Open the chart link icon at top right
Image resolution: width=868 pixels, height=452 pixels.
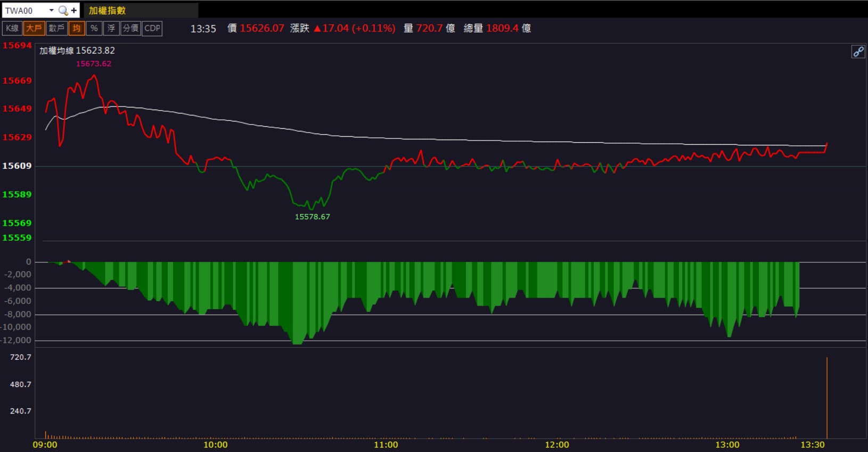(x=858, y=52)
